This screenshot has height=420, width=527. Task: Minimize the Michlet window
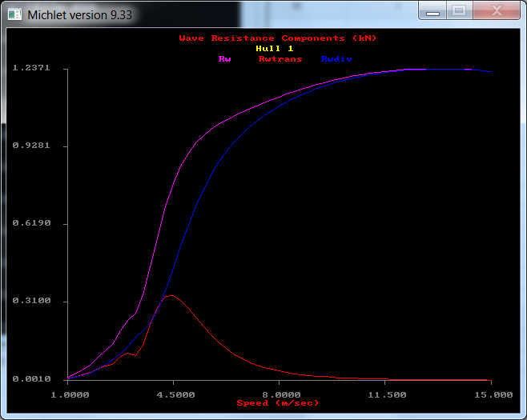(x=433, y=11)
